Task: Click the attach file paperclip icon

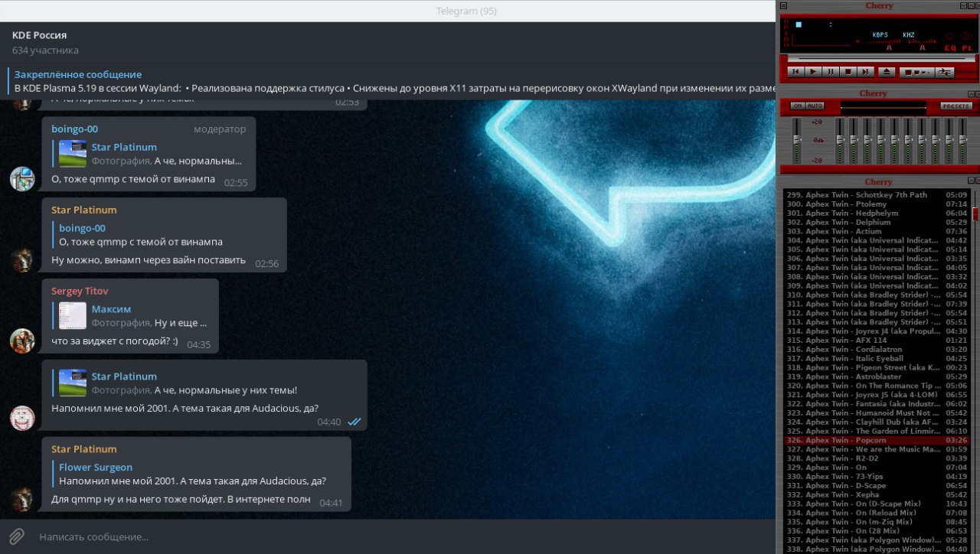Action: pos(16,536)
